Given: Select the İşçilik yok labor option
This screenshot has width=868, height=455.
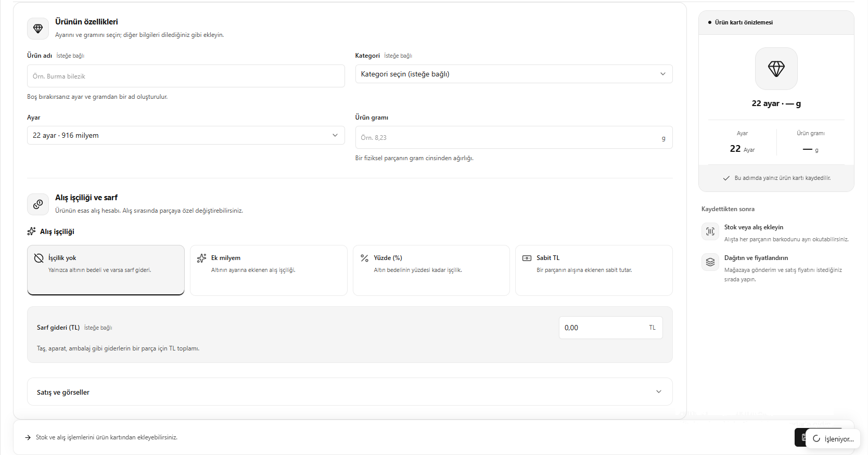Looking at the screenshot, I should [x=106, y=270].
